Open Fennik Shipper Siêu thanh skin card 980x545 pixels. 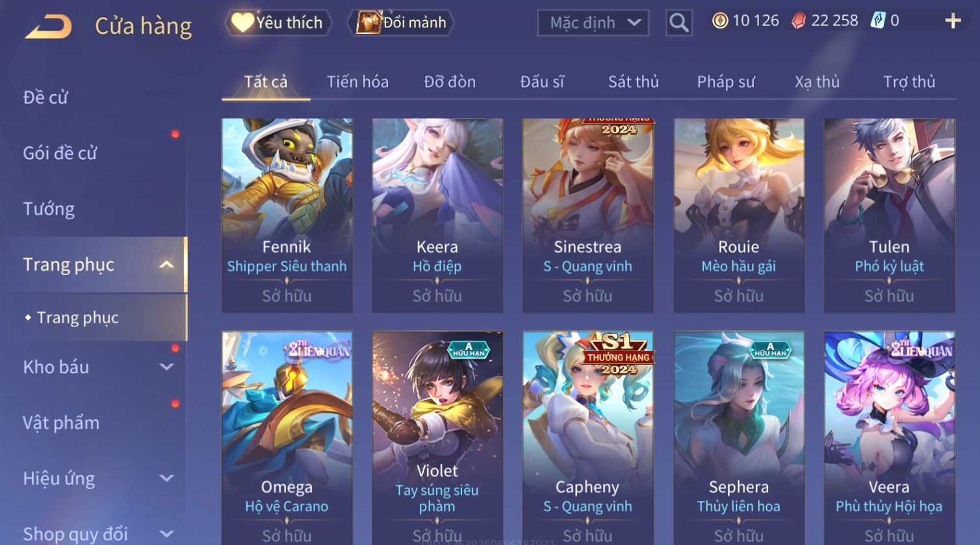[x=287, y=215]
